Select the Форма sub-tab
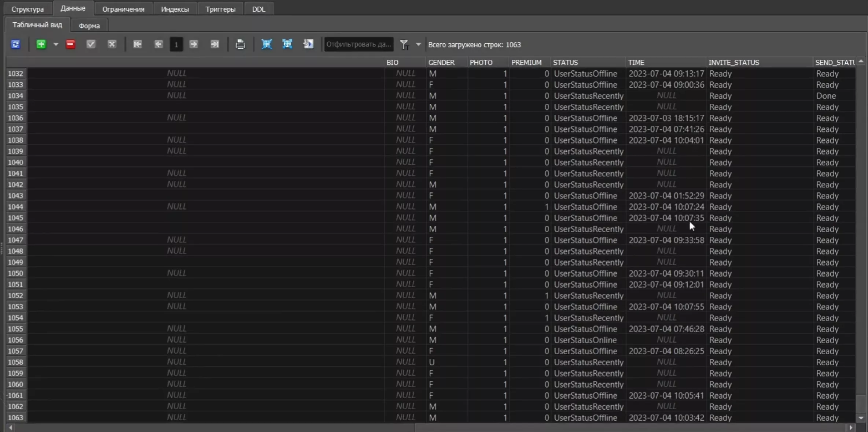Screen dimensions: 868x432 [89, 26]
